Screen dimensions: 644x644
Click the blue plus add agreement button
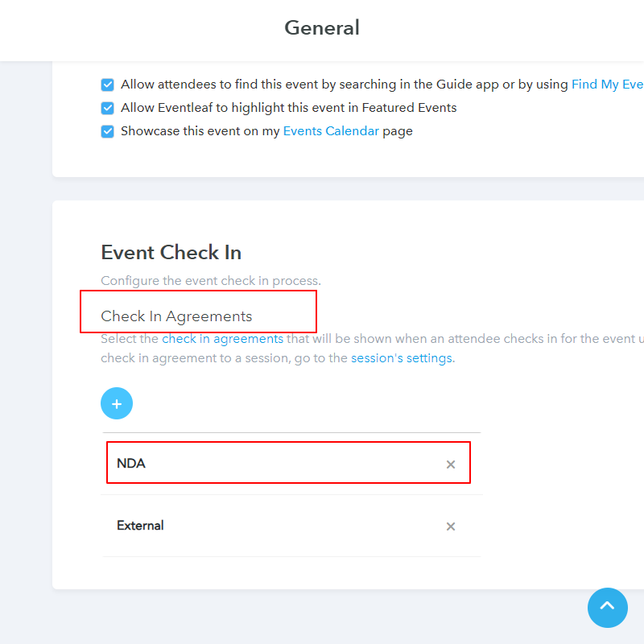[117, 403]
